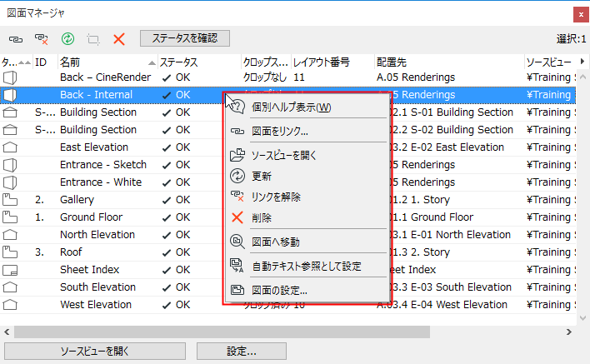Select the Sheet Index drawing name
Screen dimensions: 590x364
point(89,270)
